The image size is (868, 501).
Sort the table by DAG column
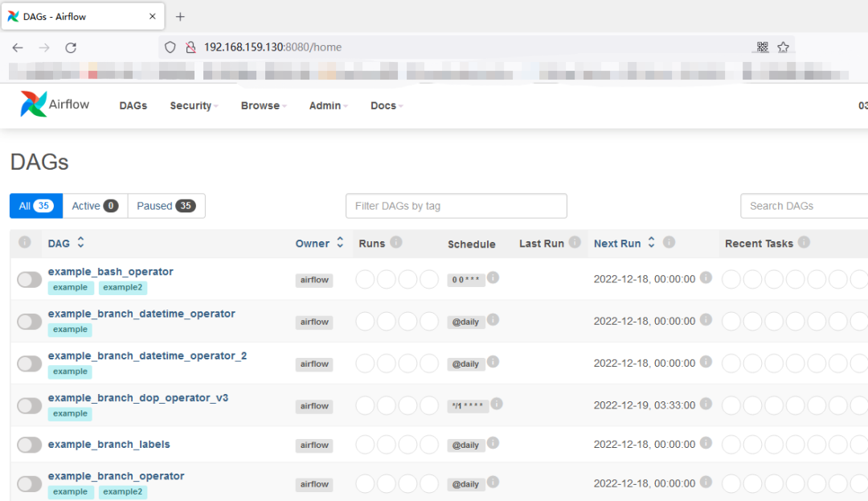pos(66,243)
